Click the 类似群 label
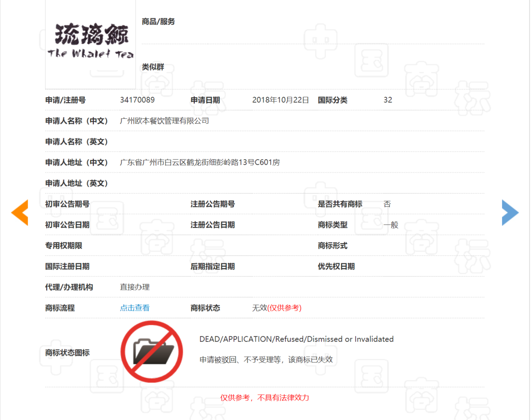Viewport: 531px width, 420px height. (153, 67)
